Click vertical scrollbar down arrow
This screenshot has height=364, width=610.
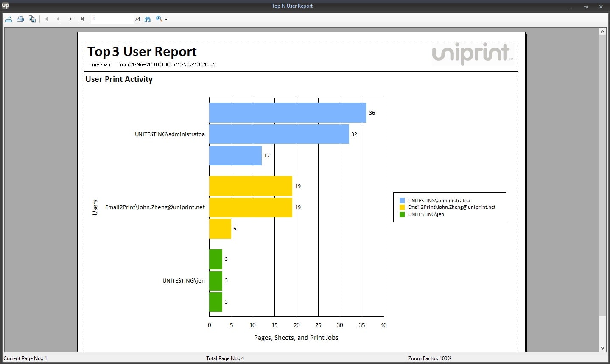[x=602, y=348]
